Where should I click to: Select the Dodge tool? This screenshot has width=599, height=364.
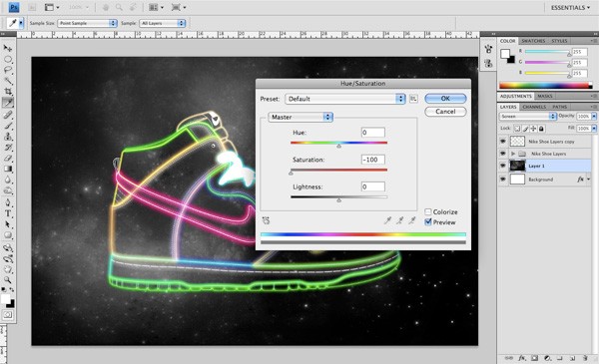[x=8, y=190]
